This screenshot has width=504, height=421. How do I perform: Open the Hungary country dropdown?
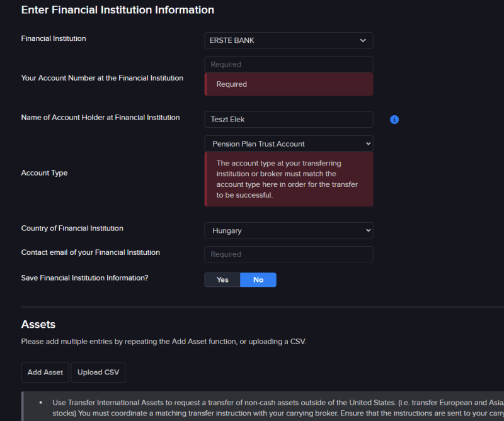[289, 230]
